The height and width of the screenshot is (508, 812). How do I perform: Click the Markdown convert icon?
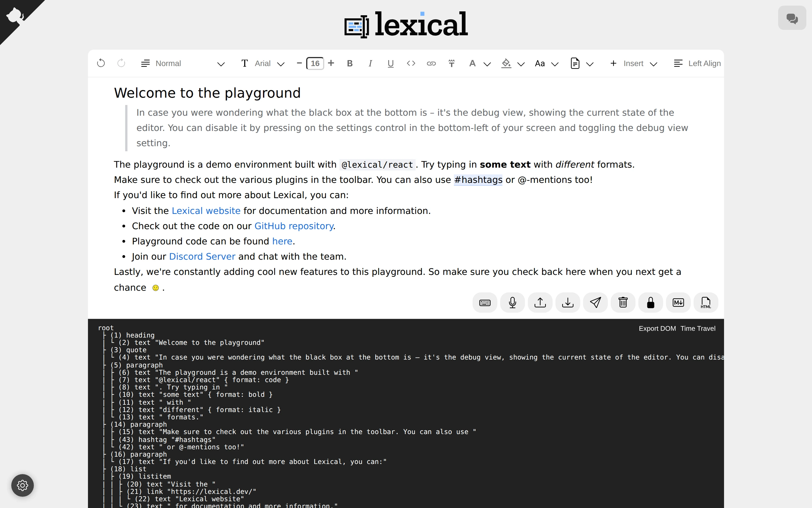678,303
